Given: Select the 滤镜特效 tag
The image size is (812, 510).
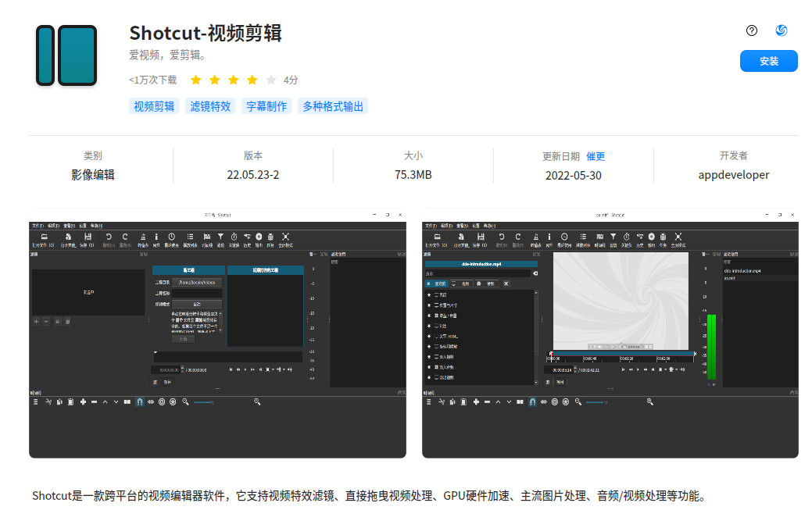Looking at the screenshot, I should [210, 106].
